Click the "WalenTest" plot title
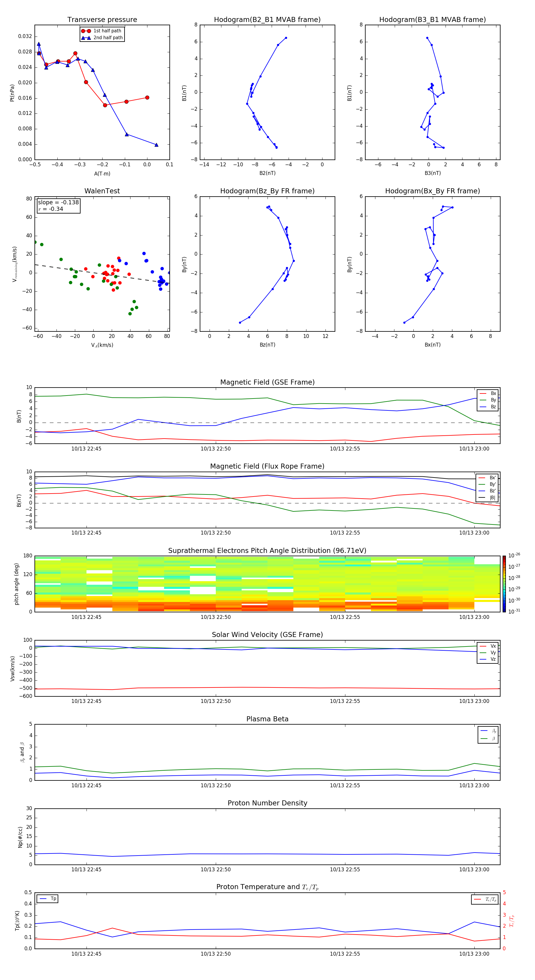535x980 pixels. pyautogui.click(x=102, y=191)
